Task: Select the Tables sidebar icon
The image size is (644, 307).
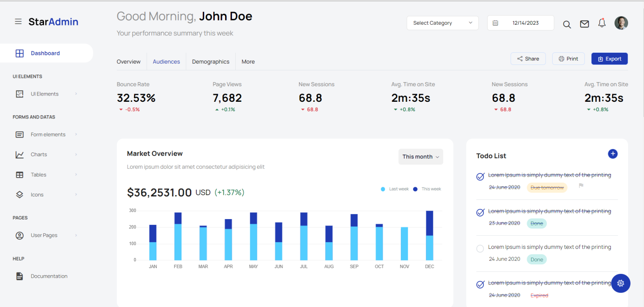Action: tap(19, 175)
